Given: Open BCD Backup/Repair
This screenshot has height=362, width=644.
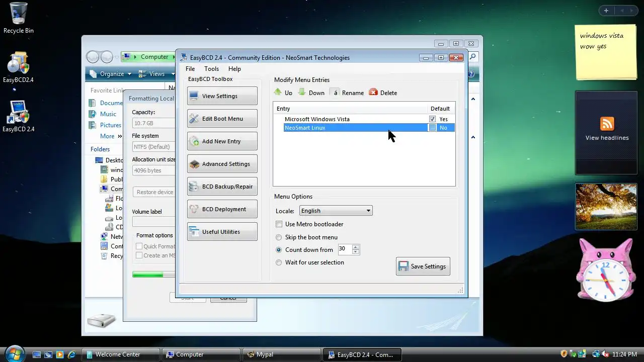Looking at the screenshot, I should pyautogui.click(x=222, y=187).
